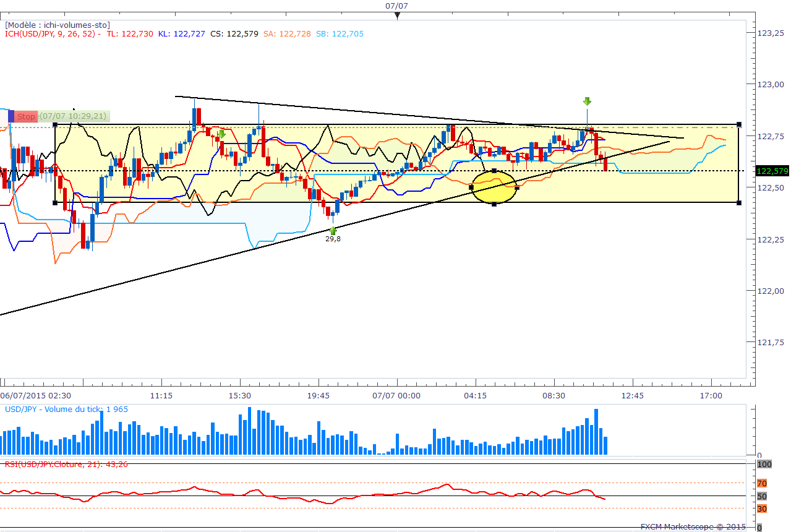Click the top handle of the yellow ellipse

494,170
